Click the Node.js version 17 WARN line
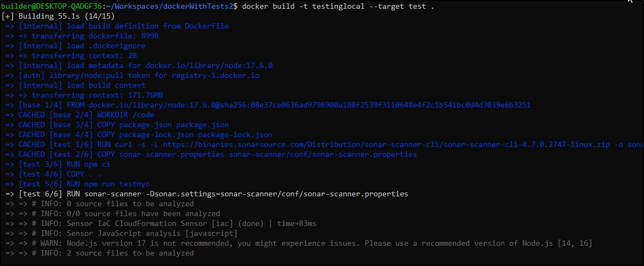Screen dimensions: 644x266 pyautogui.click(x=299, y=244)
